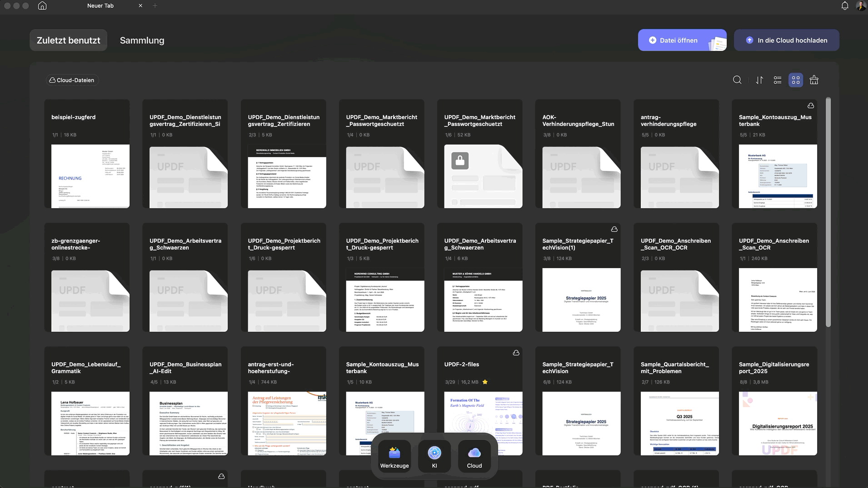This screenshot has height=488, width=868.
Task: Click the '13 KB' size label
Action: pos(170,382)
